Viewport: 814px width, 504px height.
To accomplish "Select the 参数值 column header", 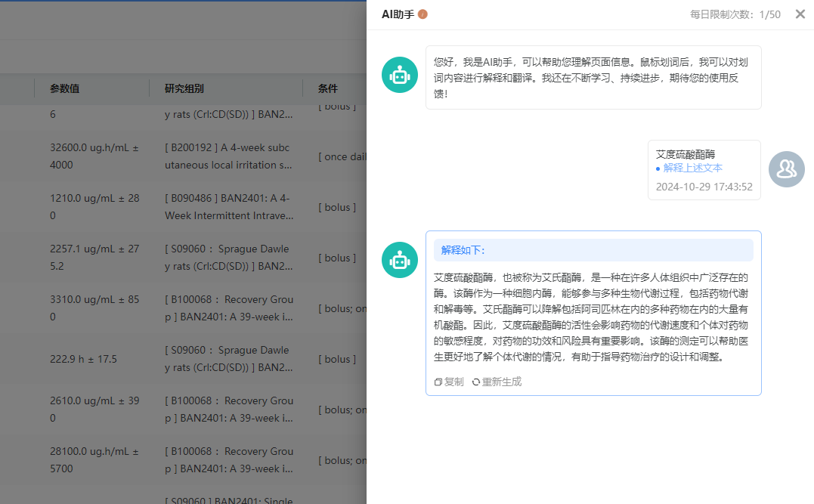I will pyautogui.click(x=65, y=88).
